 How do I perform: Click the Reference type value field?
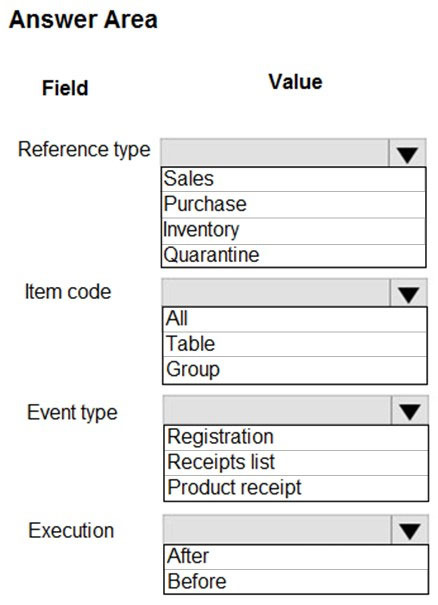click(275, 153)
